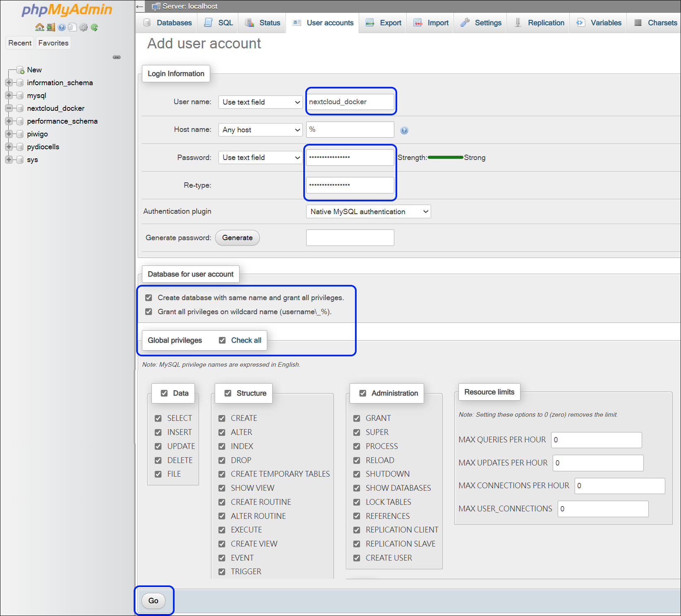Click the link with main panel chain icon

(117, 57)
